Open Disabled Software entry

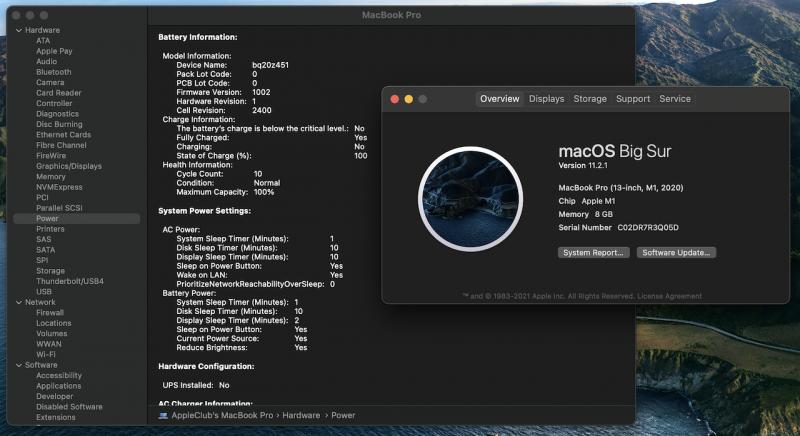tap(69, 407)
